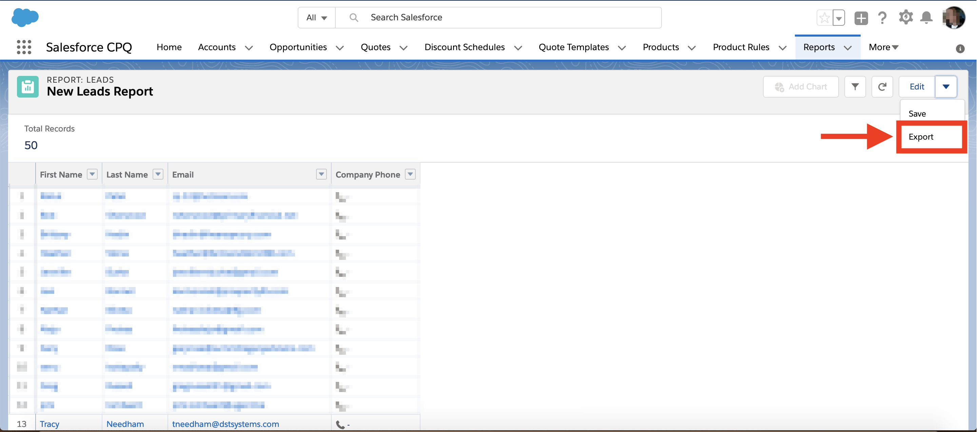Expand the Quotes tab chevron
Image resolution: width=980 pixels, height=432 pixels.
(404, 48)
